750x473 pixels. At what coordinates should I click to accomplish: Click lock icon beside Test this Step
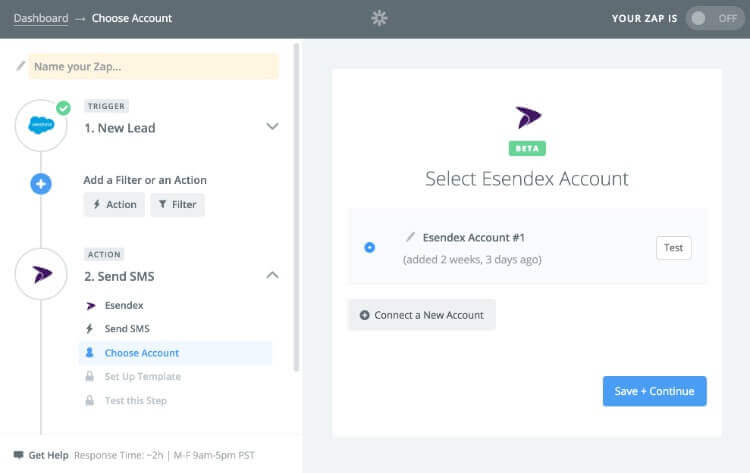[89, 400]
